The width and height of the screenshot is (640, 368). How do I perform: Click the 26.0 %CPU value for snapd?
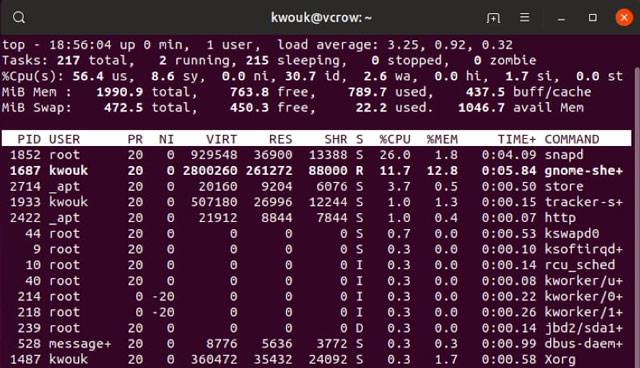[395, 155]
